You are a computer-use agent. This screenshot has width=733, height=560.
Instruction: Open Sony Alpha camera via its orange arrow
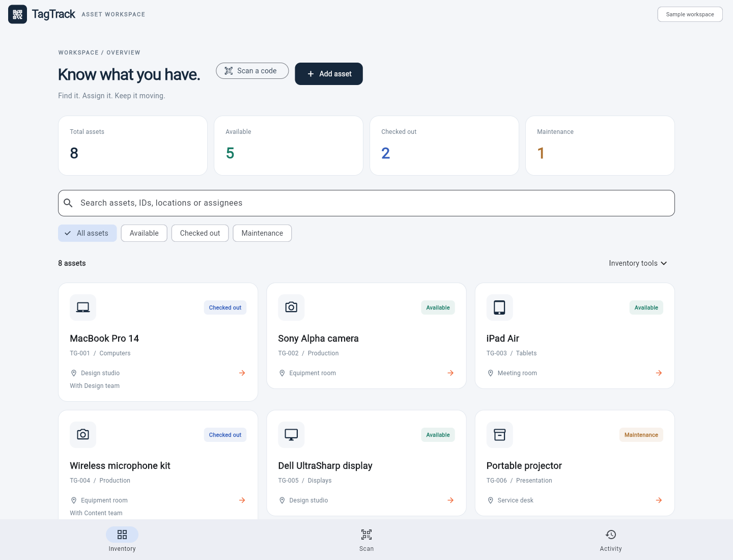[x=450, y=373]
